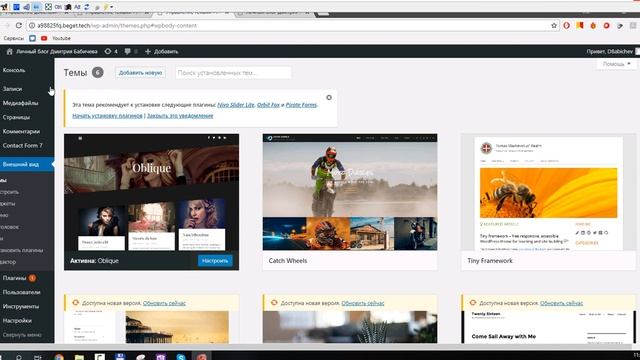This screenshot has width=640, height=360.
Task: Click the Добавить новую theme button
Action: 140,73
